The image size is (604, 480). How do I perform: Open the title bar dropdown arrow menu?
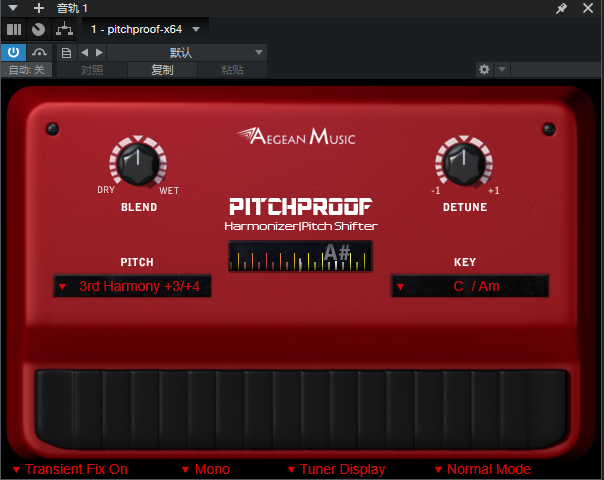click(x=16, y=8)
